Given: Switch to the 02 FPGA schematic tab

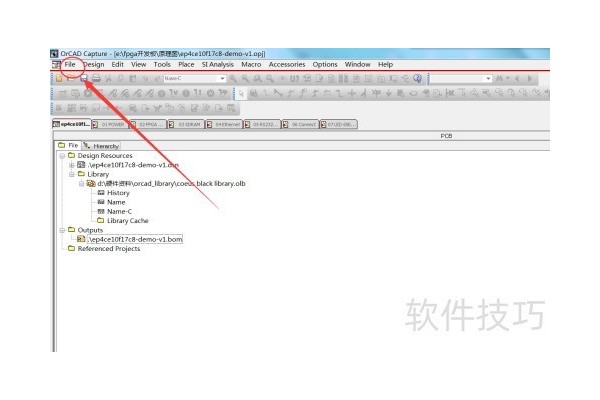Looking at the screenshot, I should pos(148,124).
